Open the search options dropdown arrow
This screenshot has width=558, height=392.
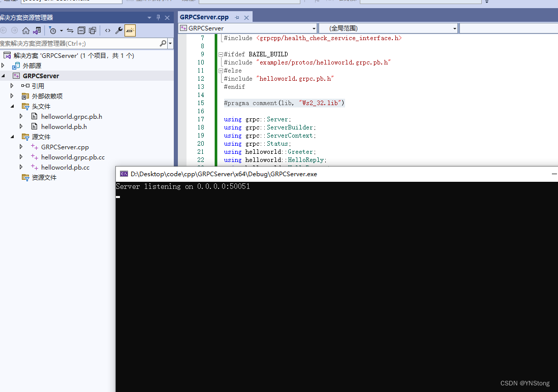[170, 43]
